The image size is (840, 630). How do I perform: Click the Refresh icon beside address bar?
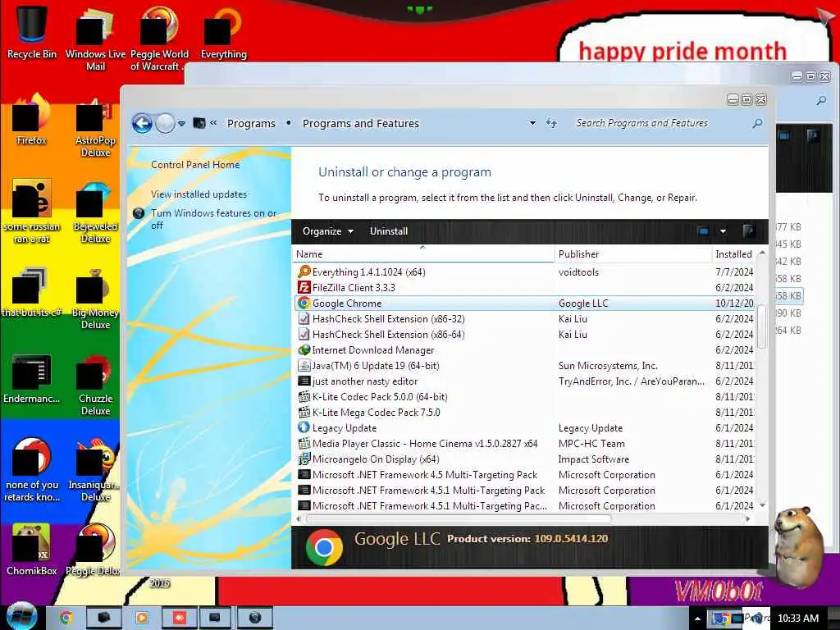click(x=551, y=123)
